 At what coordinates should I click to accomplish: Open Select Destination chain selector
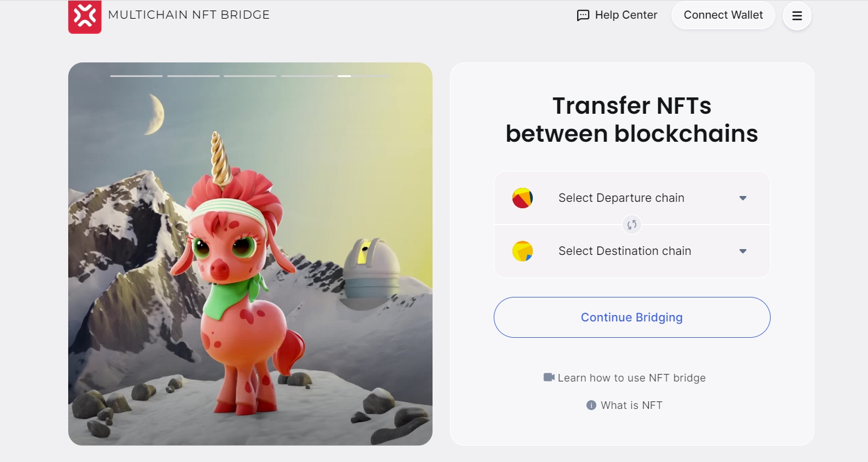632,251
